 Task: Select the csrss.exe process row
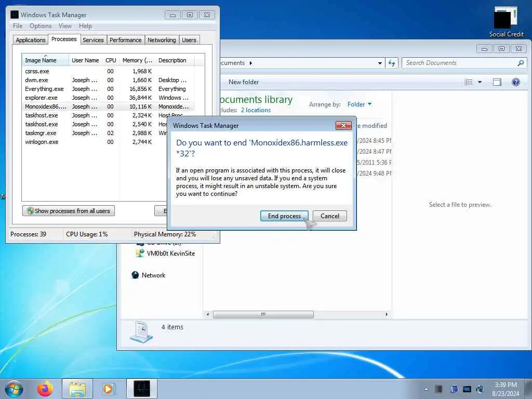coord(108,71)
